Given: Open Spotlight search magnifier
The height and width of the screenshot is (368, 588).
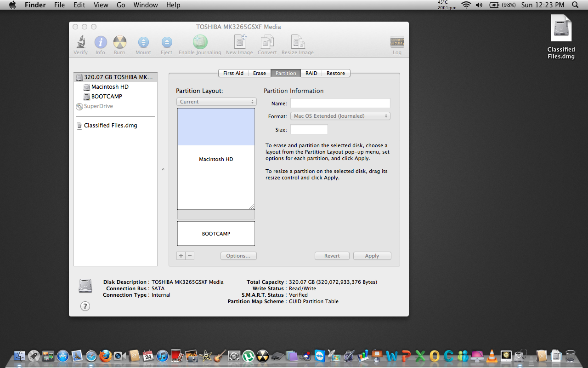Looking at the screenshot, I should (575, 5).
